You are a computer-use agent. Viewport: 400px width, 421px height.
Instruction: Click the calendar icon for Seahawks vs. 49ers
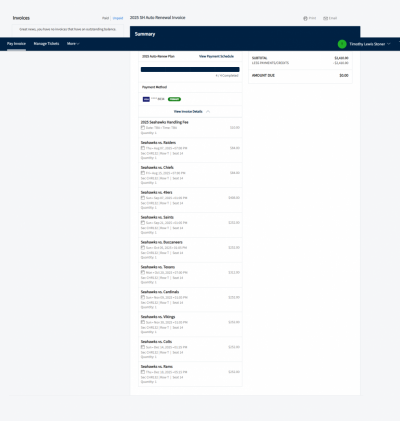[x=143, y=198]
